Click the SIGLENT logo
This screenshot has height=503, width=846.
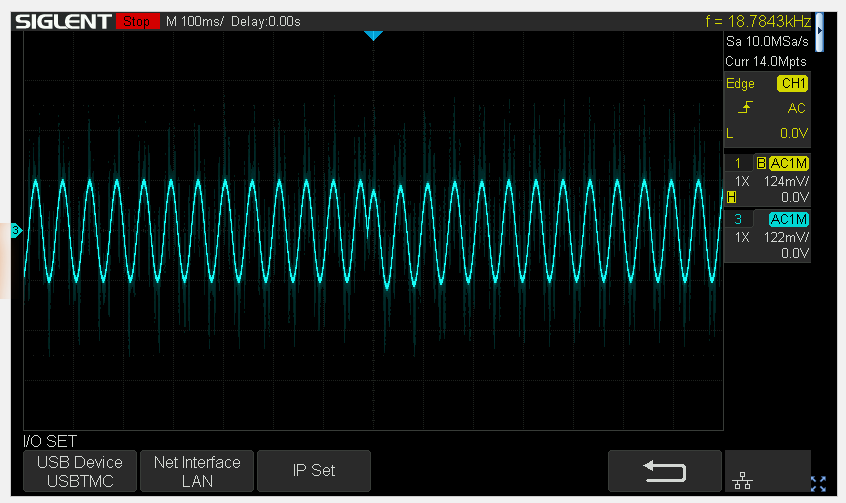click(63, 22)
